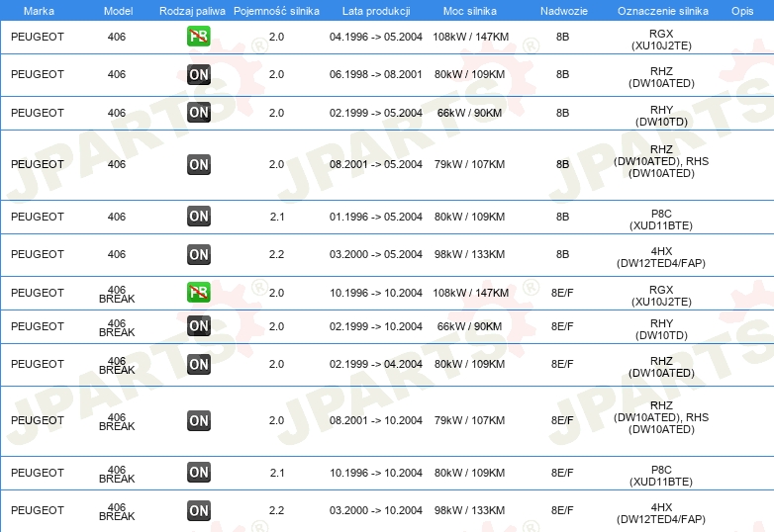Click date range 02.1999 -> 05.2004
Screen dimensions: 774x532
[x=376, y=113]
